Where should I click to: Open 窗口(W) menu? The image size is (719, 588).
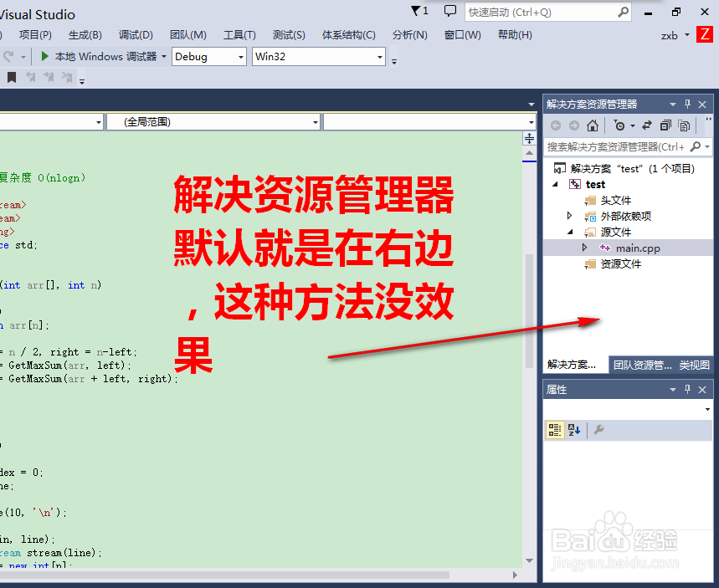[x=463, y=35]
